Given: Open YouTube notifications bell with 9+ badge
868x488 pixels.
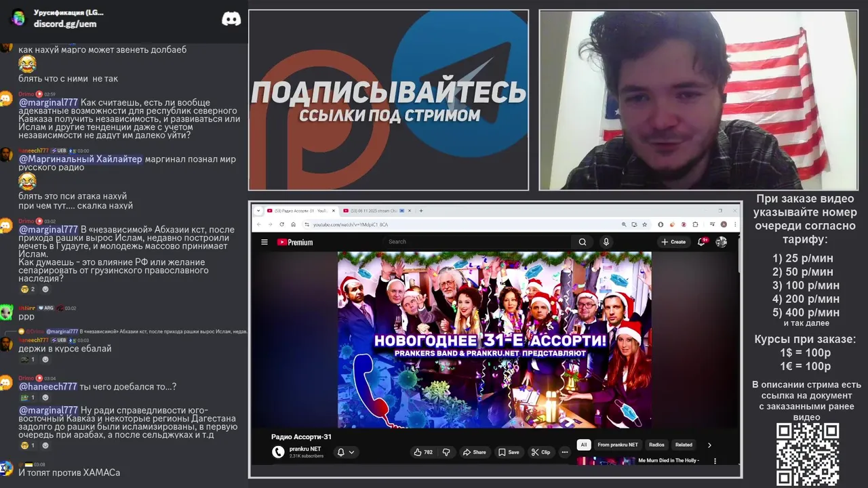Looking at the screenshot, I should coord(702,241).
